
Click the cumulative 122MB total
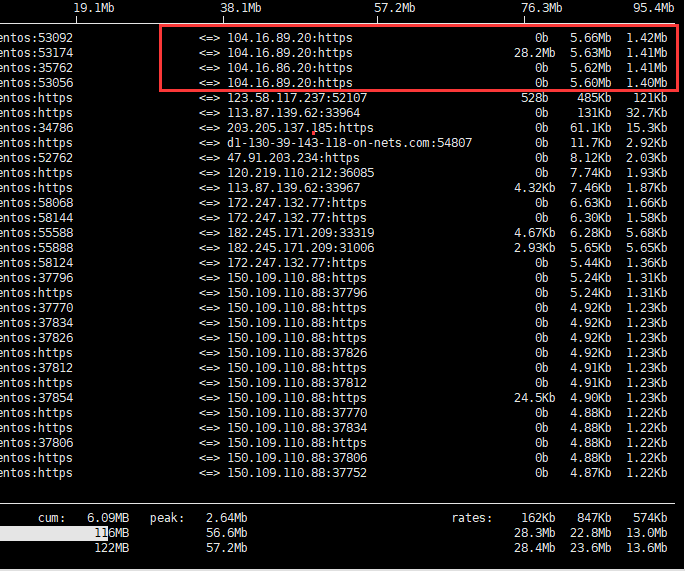tap(111, 548)
